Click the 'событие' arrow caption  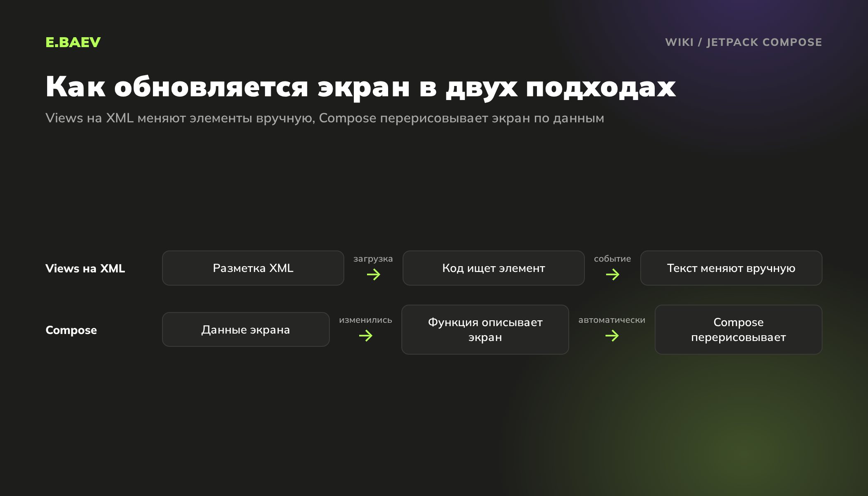click(x=613, y=259)
